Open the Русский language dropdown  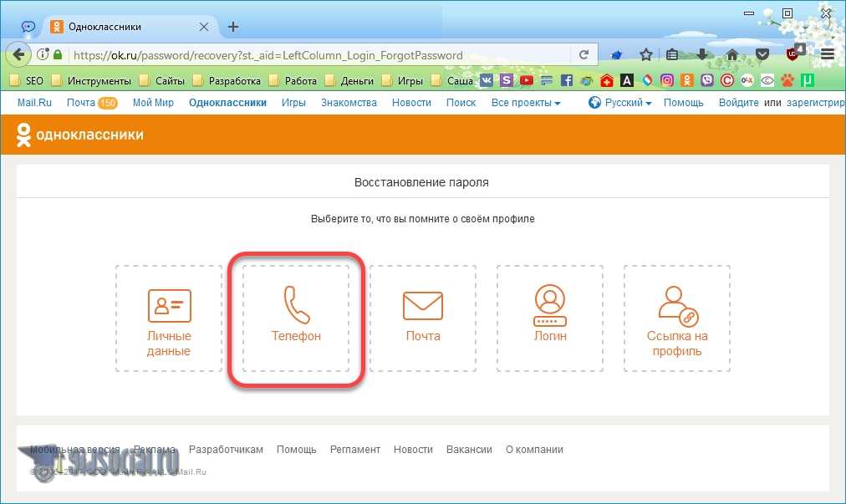click(619, 103)
